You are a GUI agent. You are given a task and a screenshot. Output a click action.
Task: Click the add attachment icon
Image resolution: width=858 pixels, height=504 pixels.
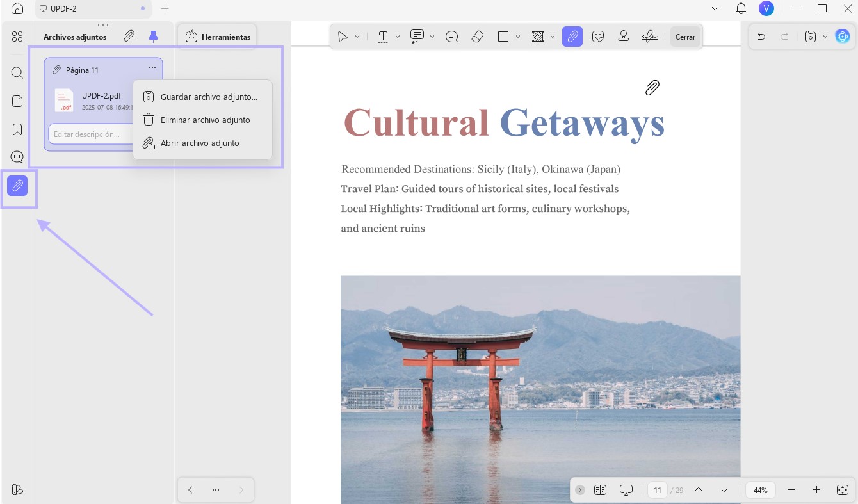point(130,37)
